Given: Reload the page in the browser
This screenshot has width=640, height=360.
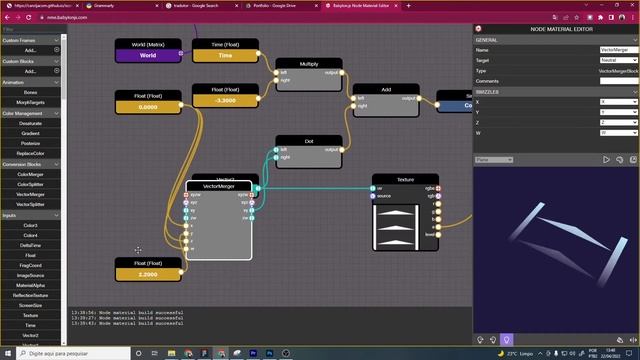Looking at the screenshot, I should pyautogui.click(x=29, y=18).
